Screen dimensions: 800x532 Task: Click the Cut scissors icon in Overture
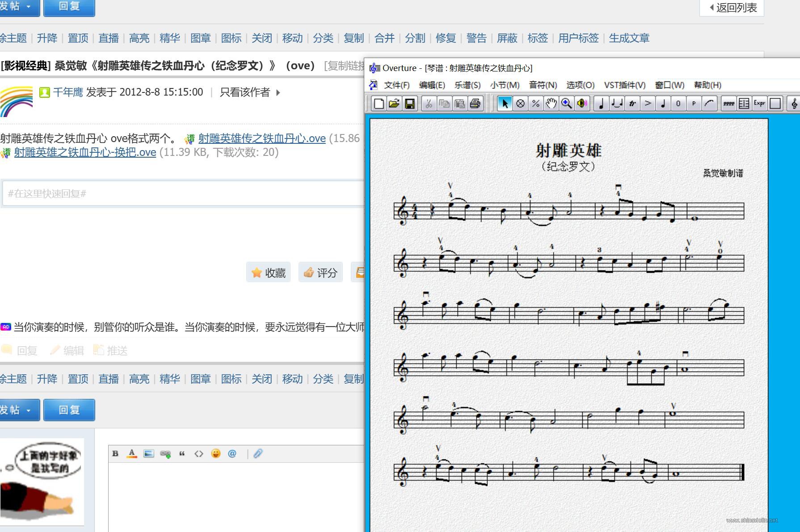click(x=429, y=104)
